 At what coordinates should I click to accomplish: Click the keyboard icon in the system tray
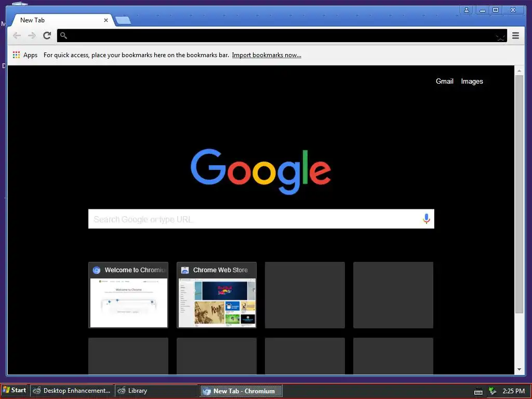[x=478, y=391]
